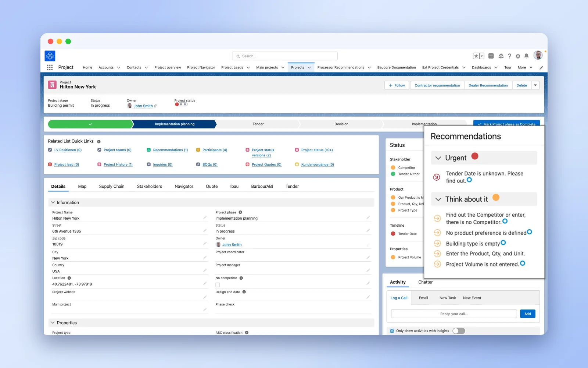This screenshot has width=588, height=368.
Task: Click the Project Name edit pencil
Action: tap(205, 218)
